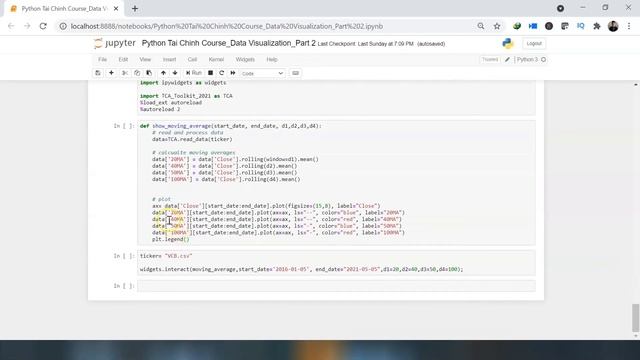This screenshot has width=640, height=360.
Task: Click the ticker VCB.csv code cell
Action: [336, 262]
